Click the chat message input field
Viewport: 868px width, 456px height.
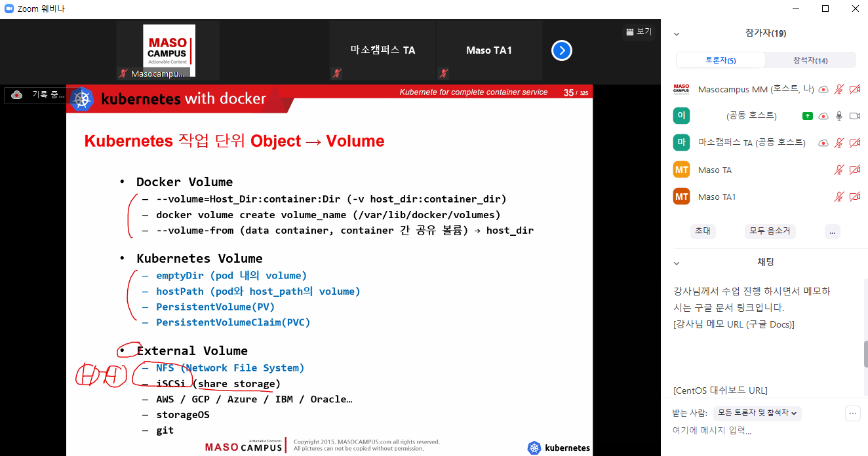pyautogui.click(x=754, y=431)
